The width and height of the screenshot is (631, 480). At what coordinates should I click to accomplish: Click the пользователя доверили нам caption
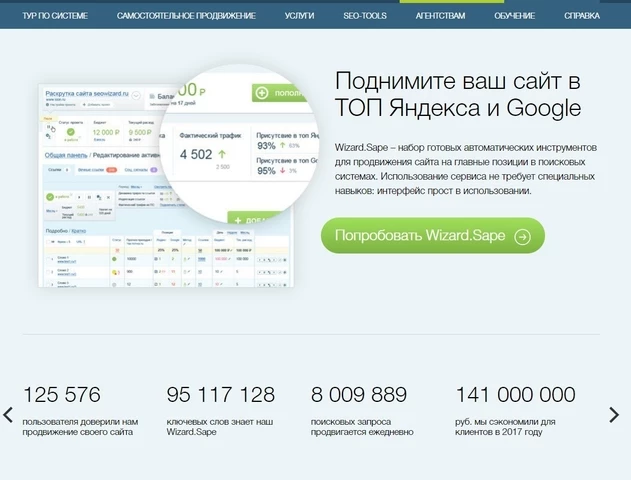click(80, 427)
